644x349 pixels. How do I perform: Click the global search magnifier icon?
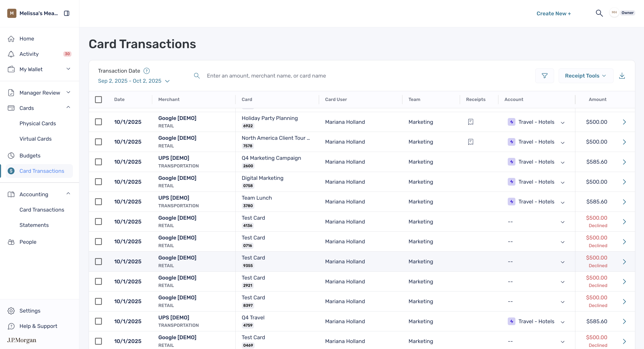(599, 13)
